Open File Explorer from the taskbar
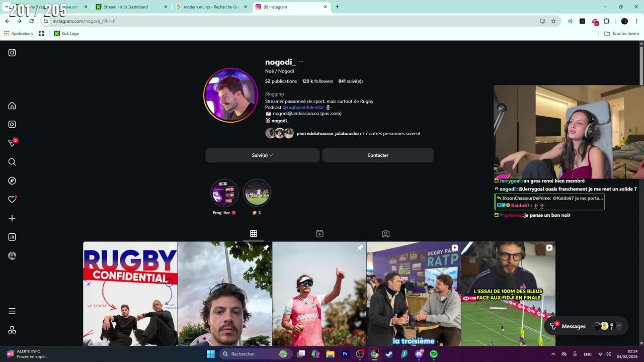The height and width of the screenshot is (362, 644). [x=330, y=354]
